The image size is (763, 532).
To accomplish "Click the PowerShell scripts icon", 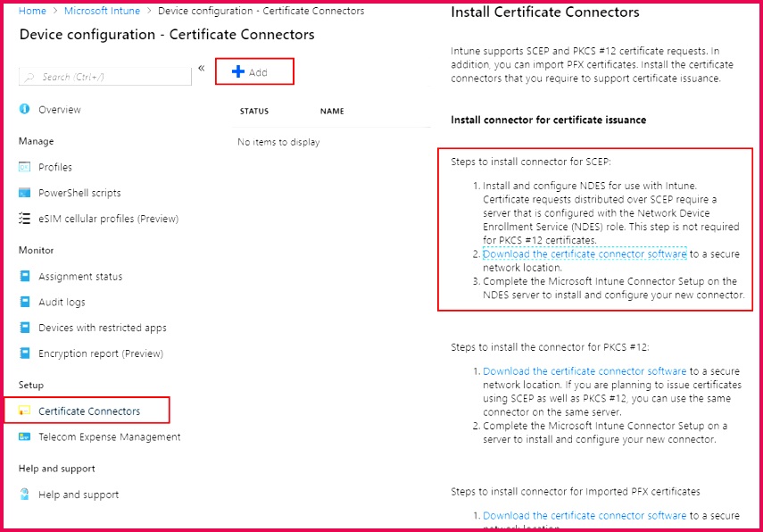I will coord(24,193).
